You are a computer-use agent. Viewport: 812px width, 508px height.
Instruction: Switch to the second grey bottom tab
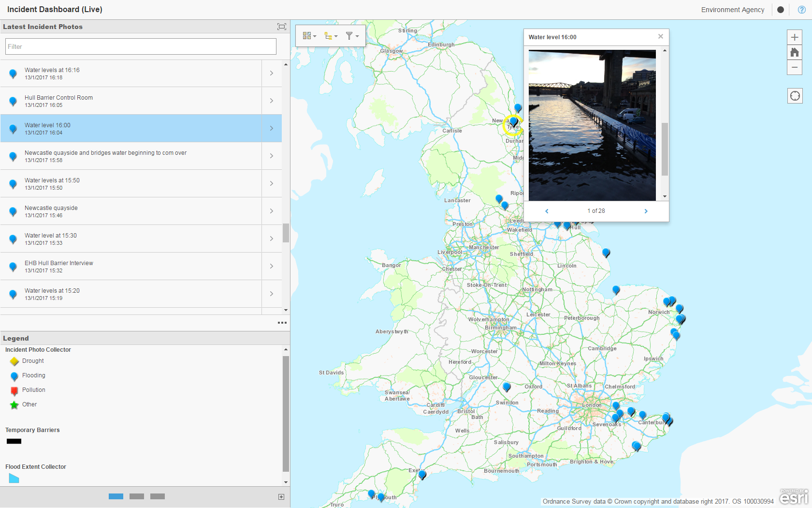click(137, 496)
